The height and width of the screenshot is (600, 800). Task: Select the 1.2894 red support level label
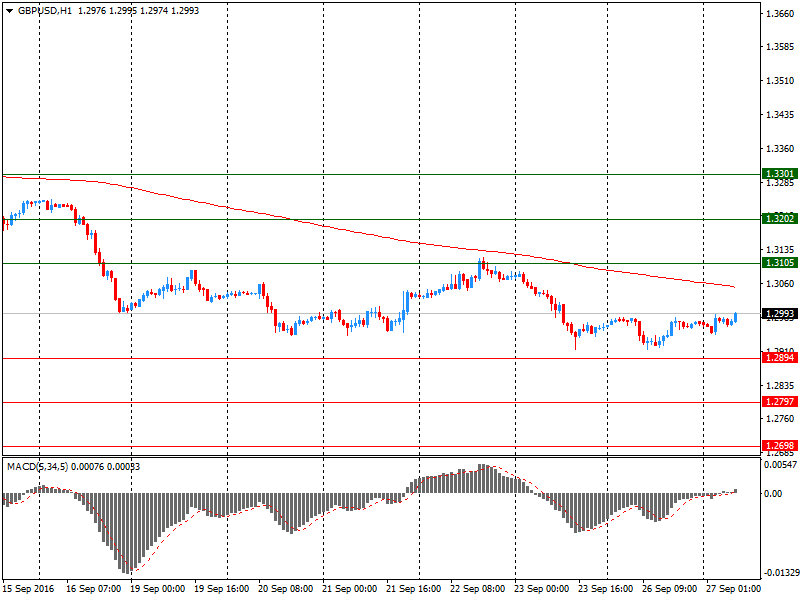point(780,358)
